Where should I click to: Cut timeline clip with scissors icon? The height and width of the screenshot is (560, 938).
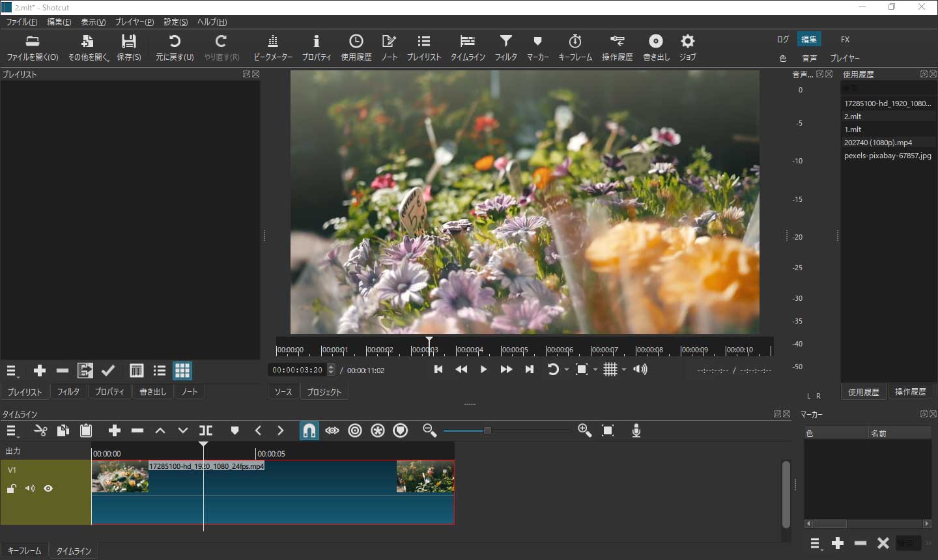coord(40,430)
